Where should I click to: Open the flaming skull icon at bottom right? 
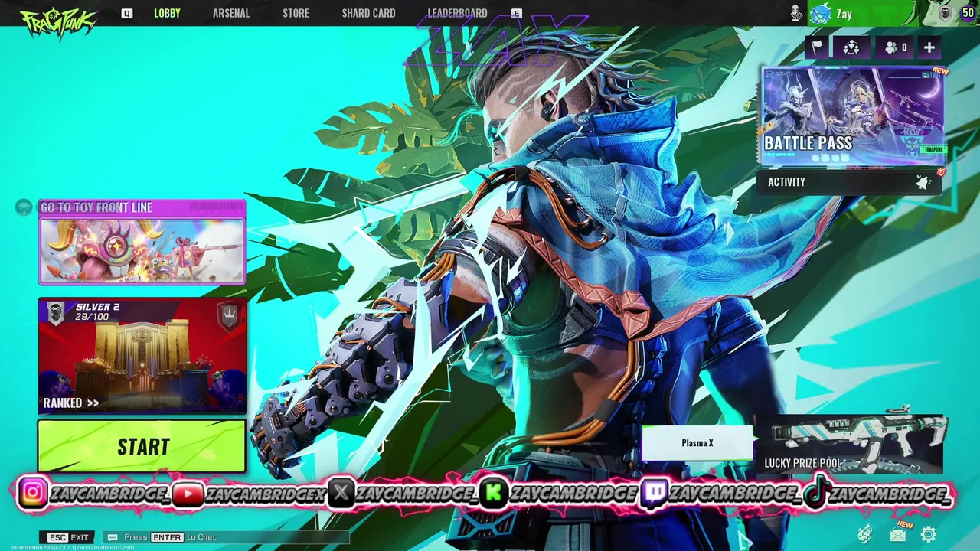(x=865, y=533)
